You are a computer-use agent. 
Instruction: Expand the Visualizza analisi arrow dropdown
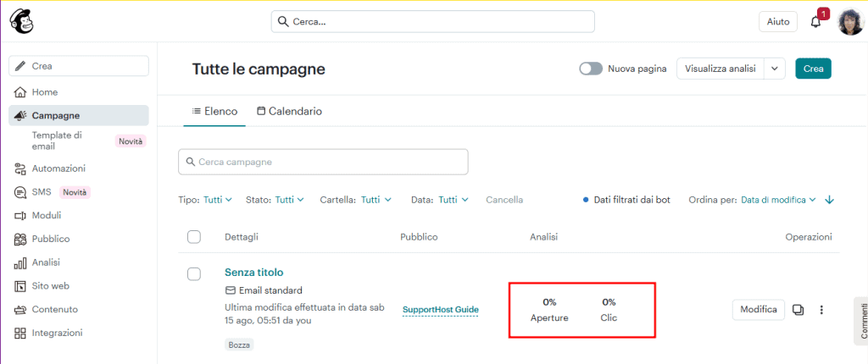775,69
